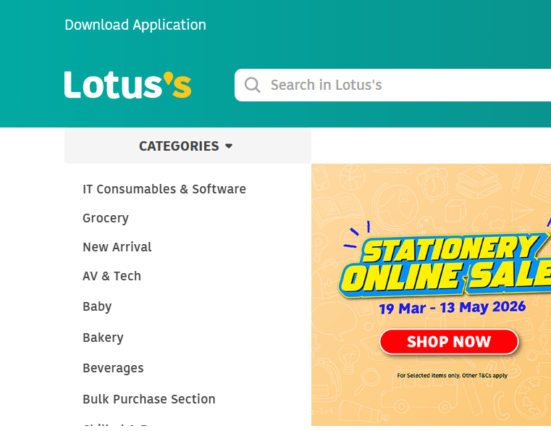Choose the New Arrival category

117,247
